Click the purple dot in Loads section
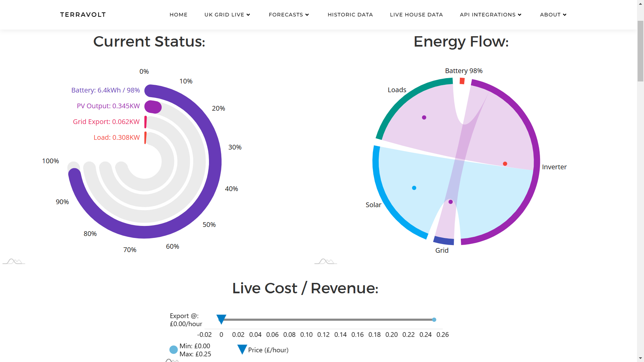Viewport: 644px width, 362px height. point(424,118)
